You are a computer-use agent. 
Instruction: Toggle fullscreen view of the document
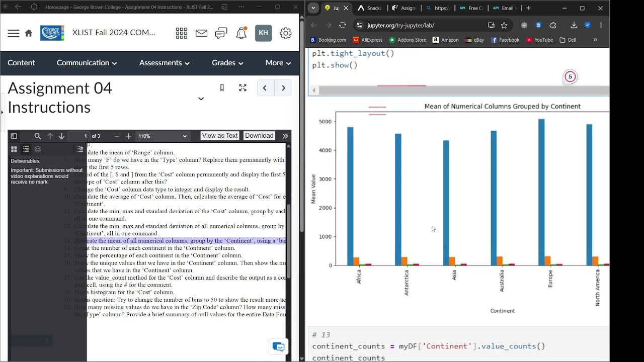243,88
